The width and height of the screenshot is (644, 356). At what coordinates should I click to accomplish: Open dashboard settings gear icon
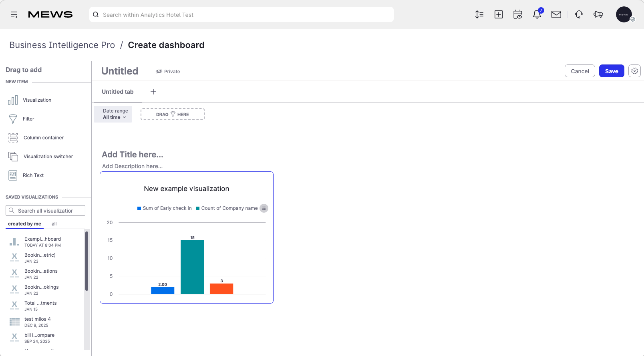[x=634, y=71]
